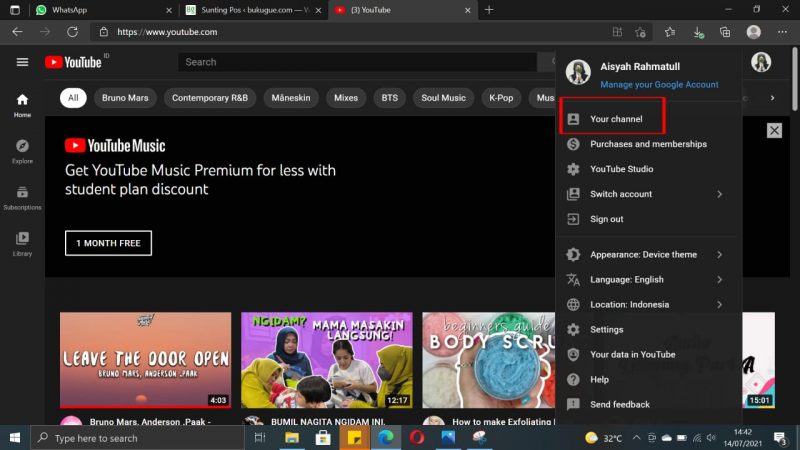Select the BTS filter chip
Viewport: 800px width, 450px height.
[x=389, y=97]
